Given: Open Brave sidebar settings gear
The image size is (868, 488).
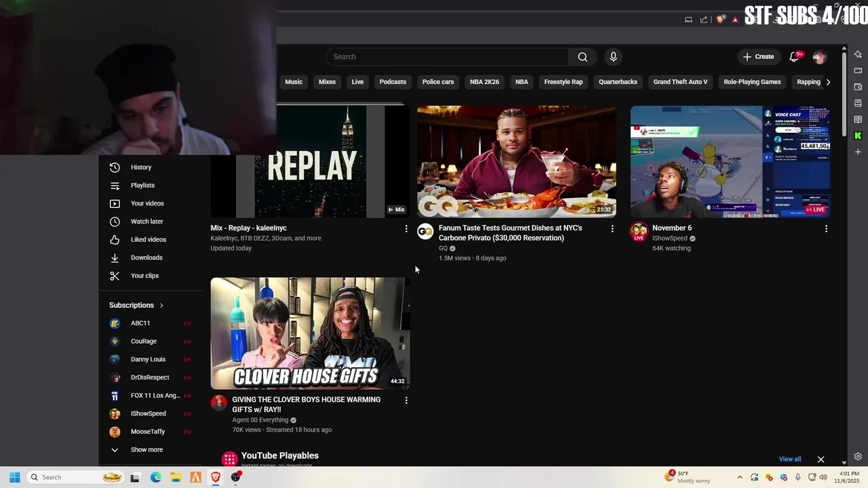Looking at the screenshot, I should (858, 457).
